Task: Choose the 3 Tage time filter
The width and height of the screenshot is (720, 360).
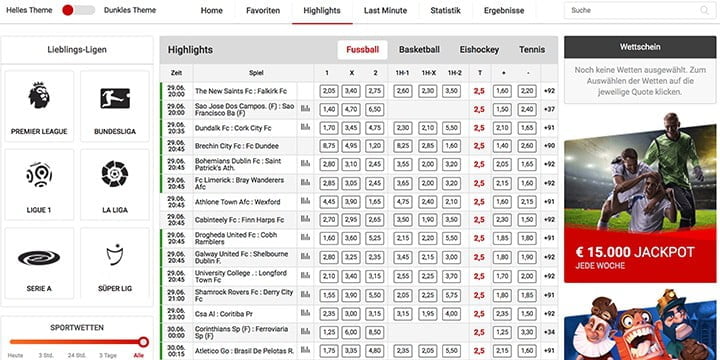Action: click(x=108, y=355)
